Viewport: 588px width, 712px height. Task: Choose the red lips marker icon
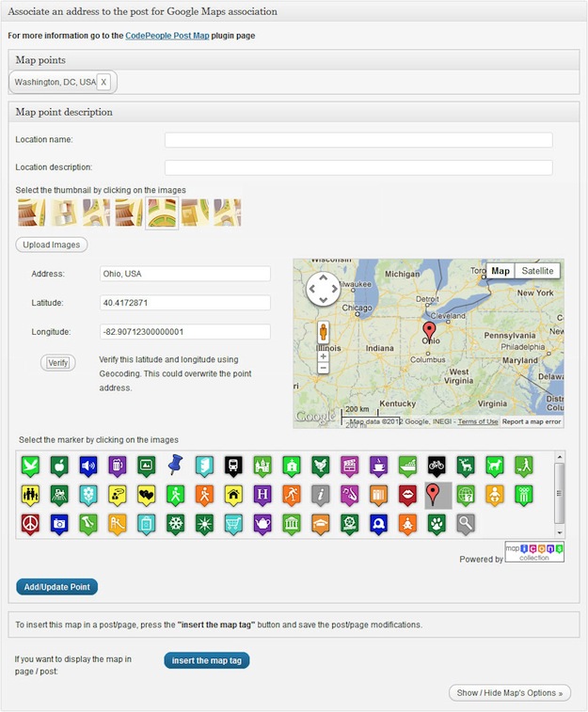[407, 494]
